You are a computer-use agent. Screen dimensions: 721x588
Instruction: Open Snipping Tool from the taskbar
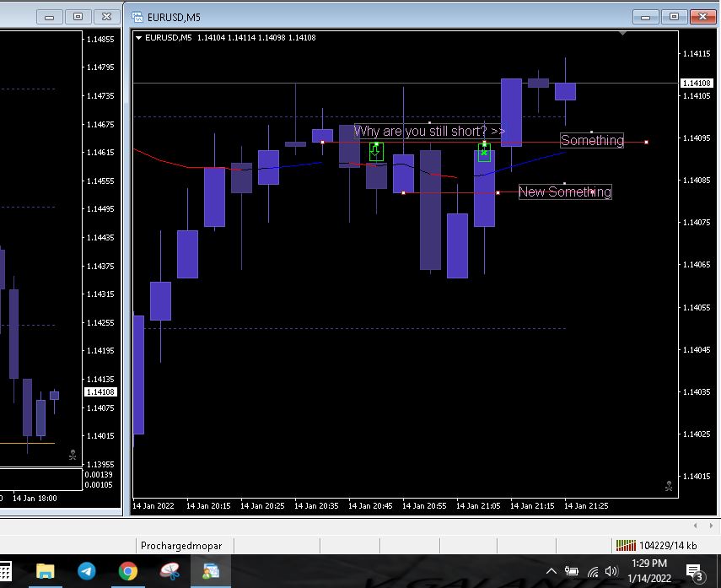(x=169, y=571)
